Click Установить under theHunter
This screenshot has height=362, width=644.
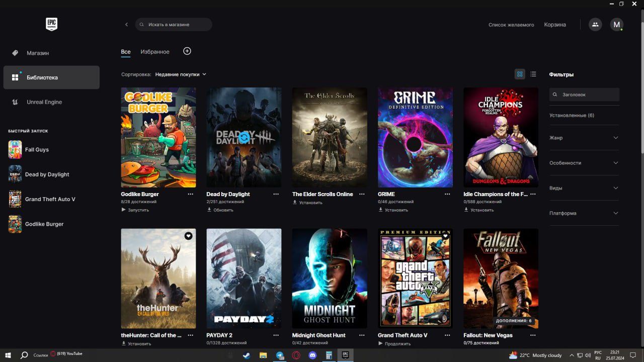pos(136,344)
